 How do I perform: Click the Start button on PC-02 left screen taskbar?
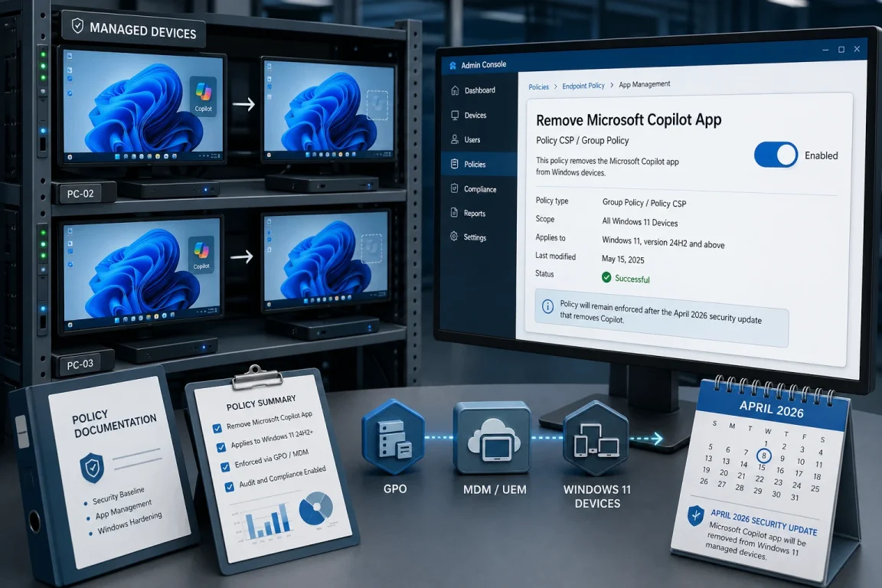click(x=117, y=156)
